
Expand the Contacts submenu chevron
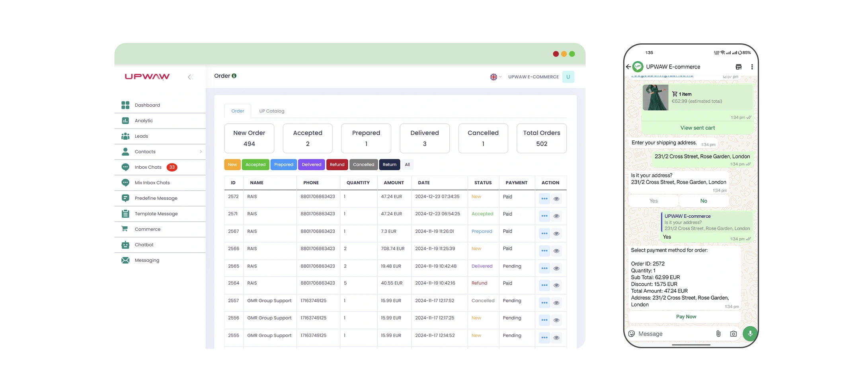coord(201,152)
